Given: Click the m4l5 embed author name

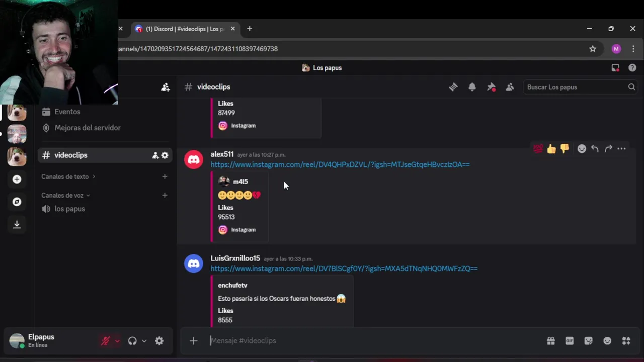Looking at the screenshot, I should 240,182.
